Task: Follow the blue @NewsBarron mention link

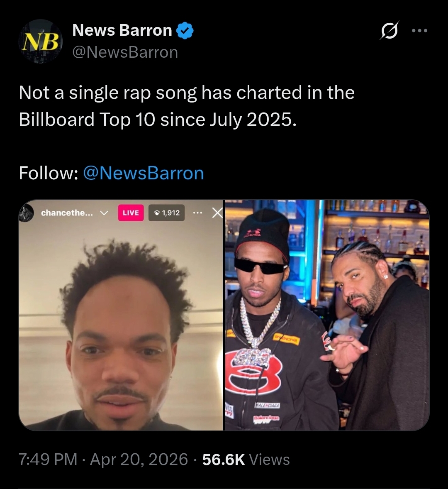Action: tap(144, 173)
